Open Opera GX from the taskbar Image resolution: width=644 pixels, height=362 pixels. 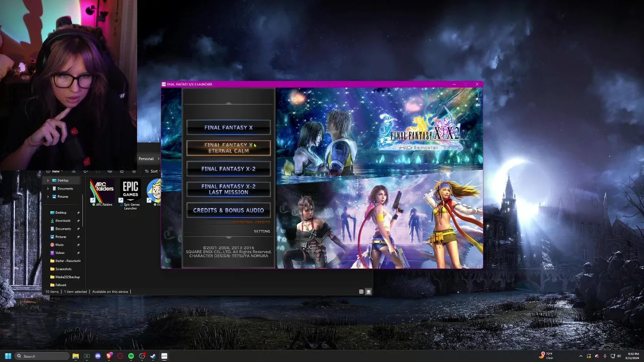(120, 356)
